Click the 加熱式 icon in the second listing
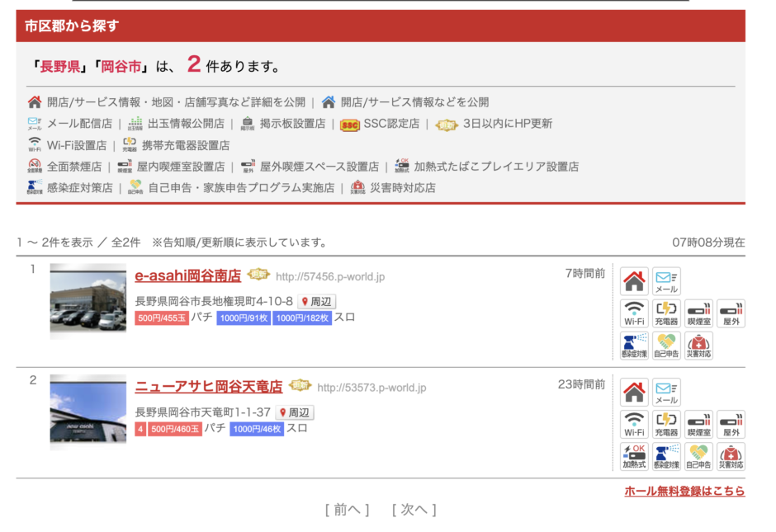 point(634,457)
